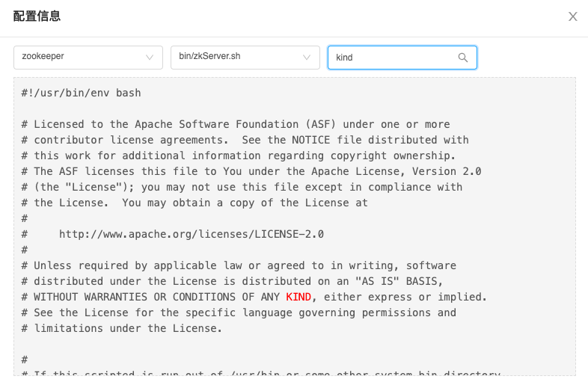Image resolution: width=588 pixels, height=385 pixels.
Task: Click the search magnifier icon
Action: click(462, 58)
